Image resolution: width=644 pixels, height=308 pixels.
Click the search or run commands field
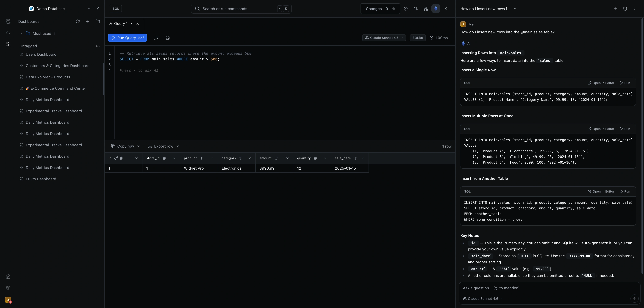(241, 9)
